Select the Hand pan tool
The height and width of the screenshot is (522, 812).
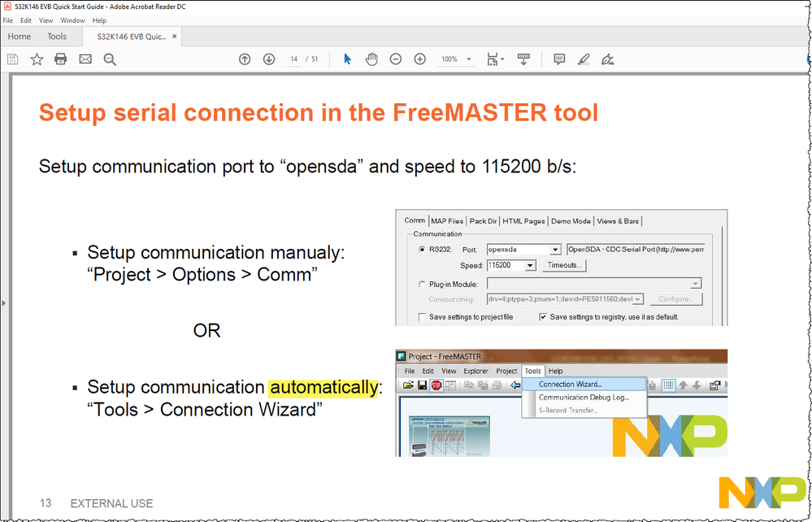pyautogui.click(x=371, y=59)
